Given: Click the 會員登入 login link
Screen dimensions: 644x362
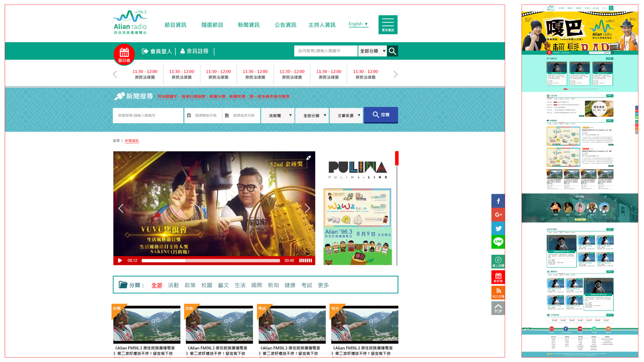Looking at the screenshot, I should click(x=157, y=51).
